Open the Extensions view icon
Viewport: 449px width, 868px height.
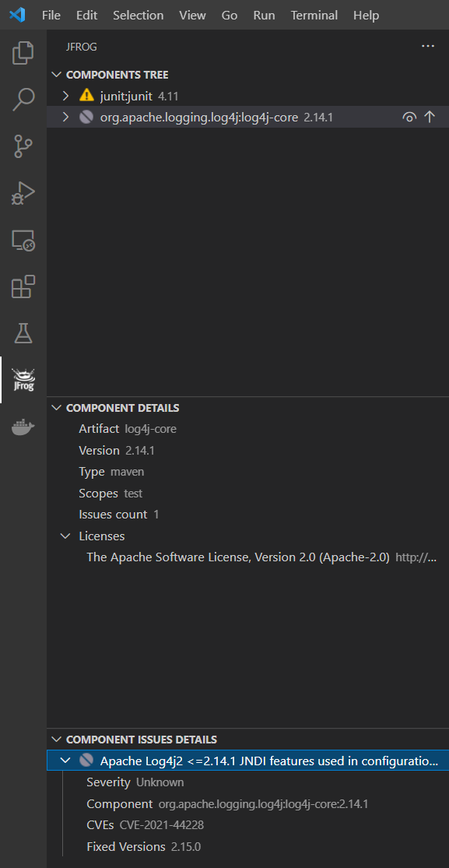(x=23, y=287)
